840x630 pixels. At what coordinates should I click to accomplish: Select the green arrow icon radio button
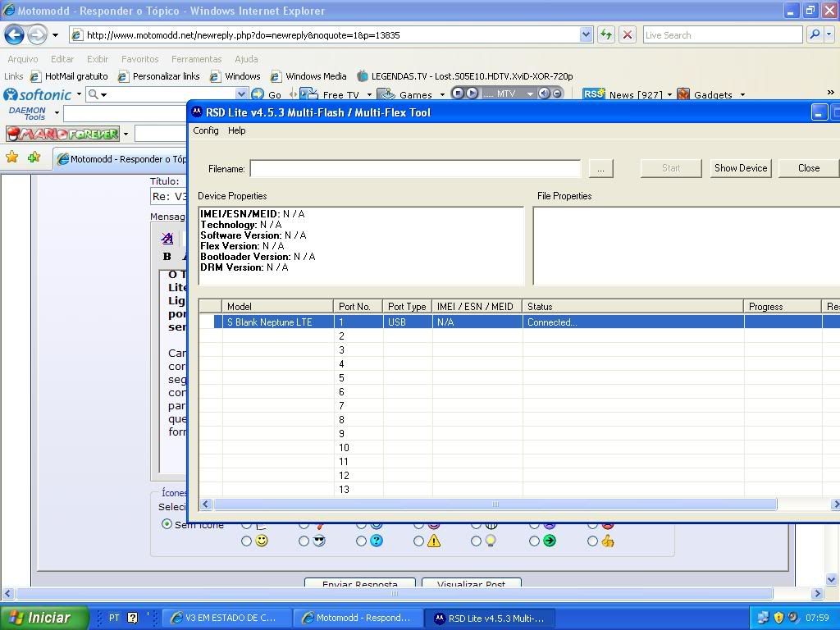pyautogui.click(x=534, y=541)
